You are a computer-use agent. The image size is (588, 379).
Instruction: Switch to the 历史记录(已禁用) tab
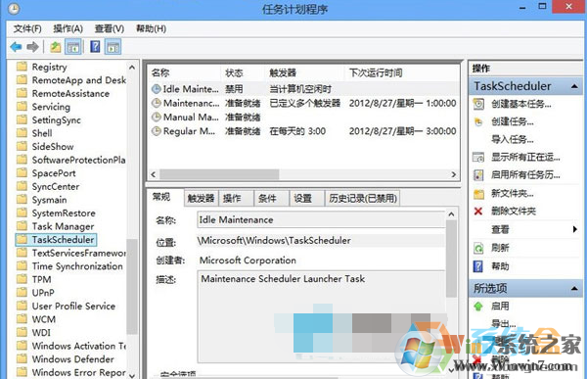click(363, 198)
